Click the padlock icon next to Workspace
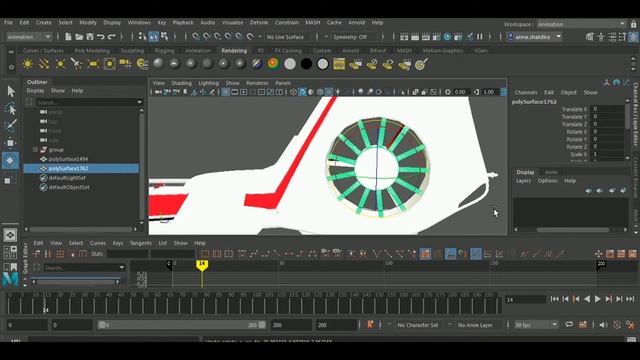Viewport: 640px width, 360px height. pyautogui.click(x=633, y=24)
